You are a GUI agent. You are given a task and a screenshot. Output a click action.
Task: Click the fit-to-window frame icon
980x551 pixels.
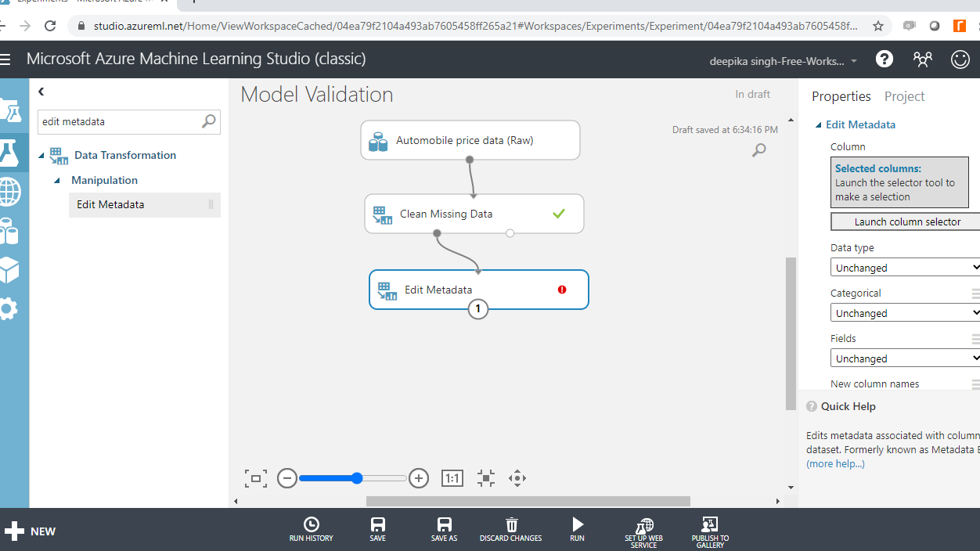(x=256, y=478)
